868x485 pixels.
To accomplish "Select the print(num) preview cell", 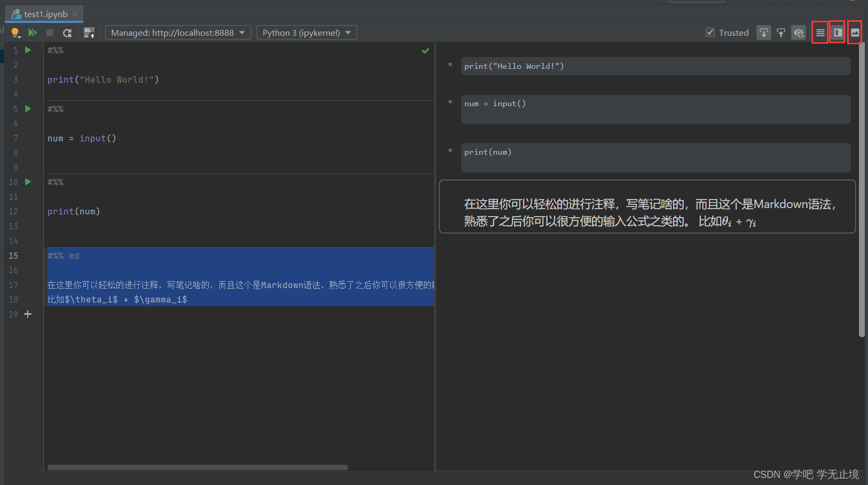I will [656, 157].
